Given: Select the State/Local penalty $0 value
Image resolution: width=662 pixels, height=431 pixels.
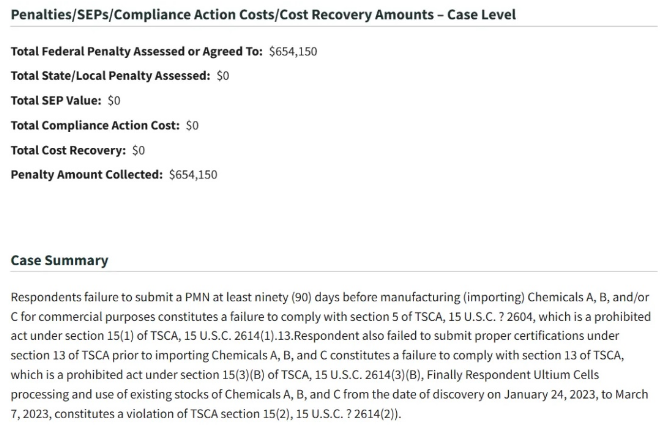Looking at the screenshot, I should [x=223, y=76].
